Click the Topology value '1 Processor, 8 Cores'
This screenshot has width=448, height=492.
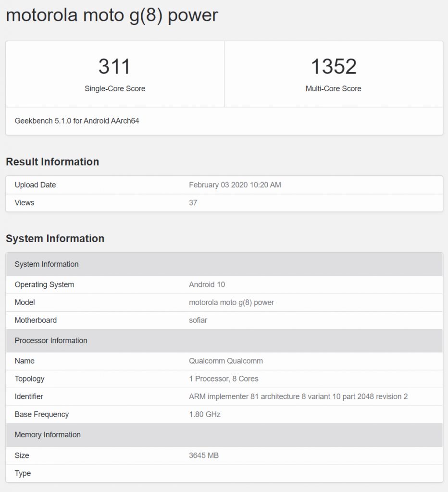224,379
